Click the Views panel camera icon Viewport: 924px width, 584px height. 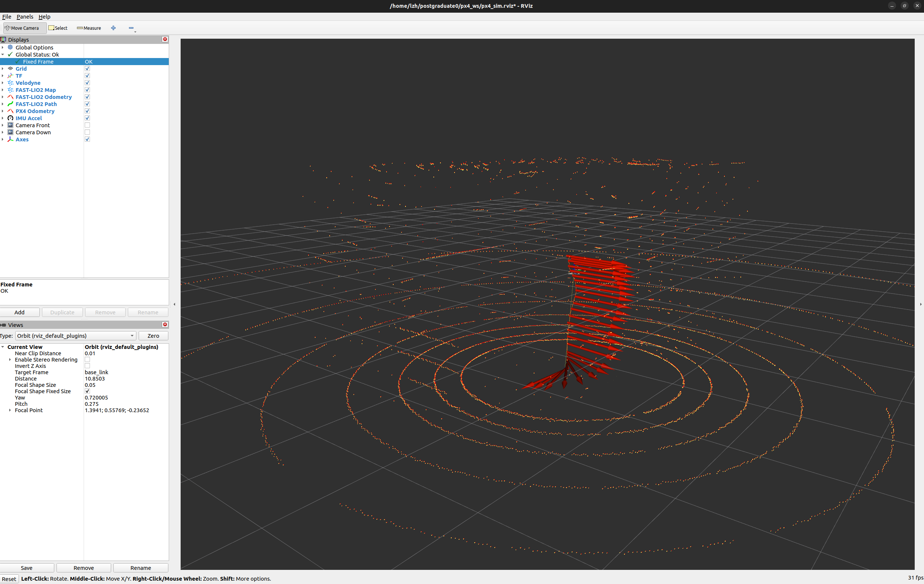point(3,325)
